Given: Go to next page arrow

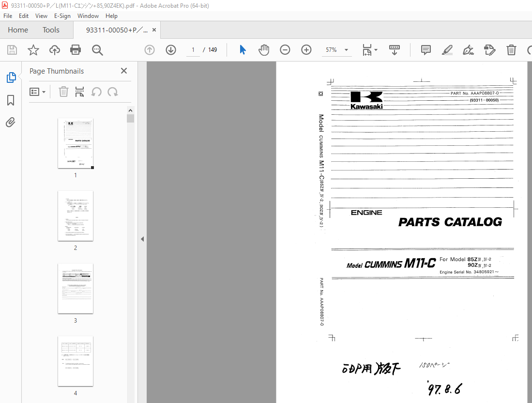Looking at the screenshot, I should tap(171, 50).
